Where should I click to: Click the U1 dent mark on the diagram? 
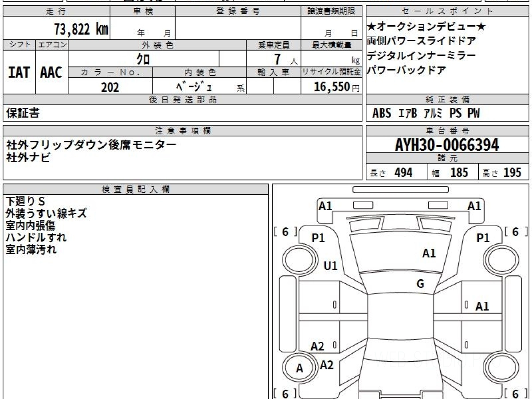pyautogui.click(x=331, y=266)
